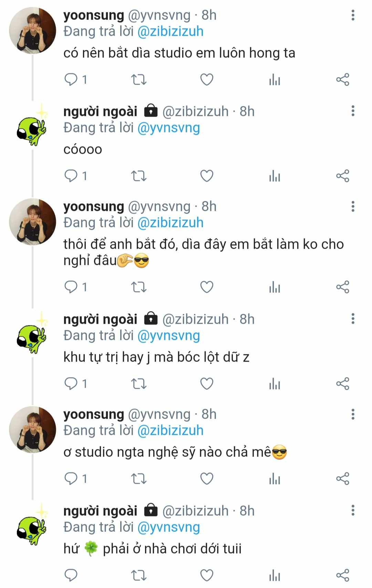Reply to 'ơ studio ngta nghệ sỹ' tweet
Screen dimensions: 372x588
point(71,479)
